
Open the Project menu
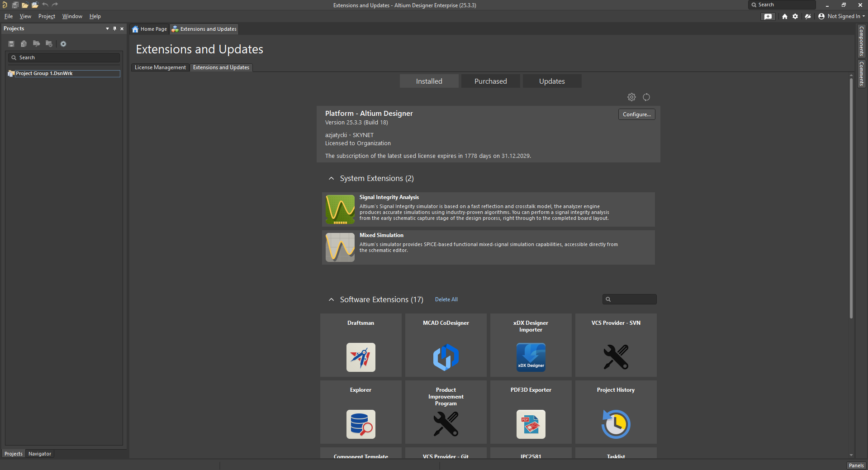pyautogui.click(x=47, y=16)
